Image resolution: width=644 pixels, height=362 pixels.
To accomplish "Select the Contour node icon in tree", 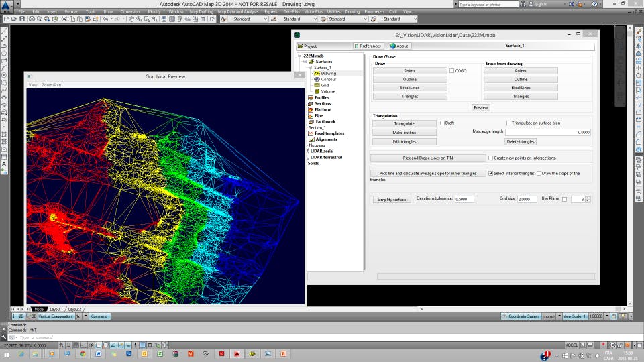I will click(317, 80).
